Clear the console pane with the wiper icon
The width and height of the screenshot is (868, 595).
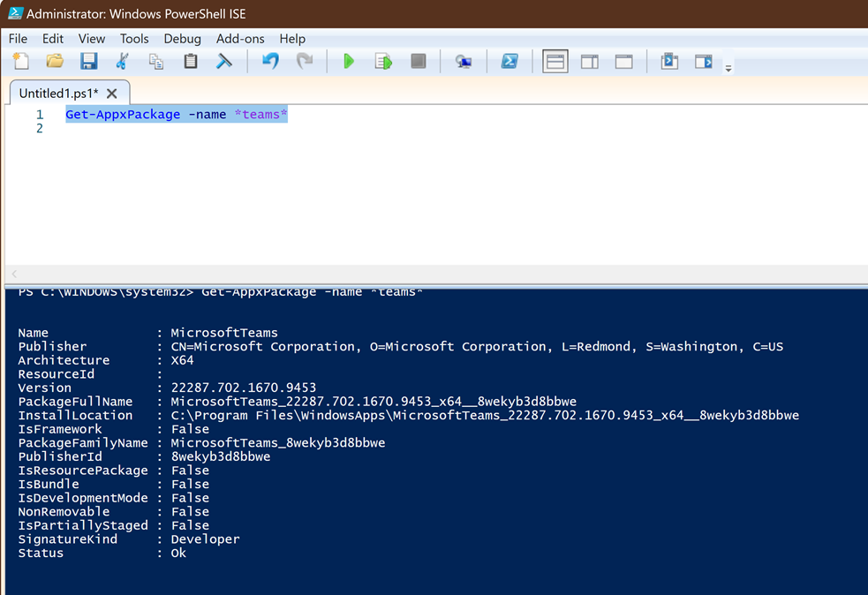[x=224, y=61]
